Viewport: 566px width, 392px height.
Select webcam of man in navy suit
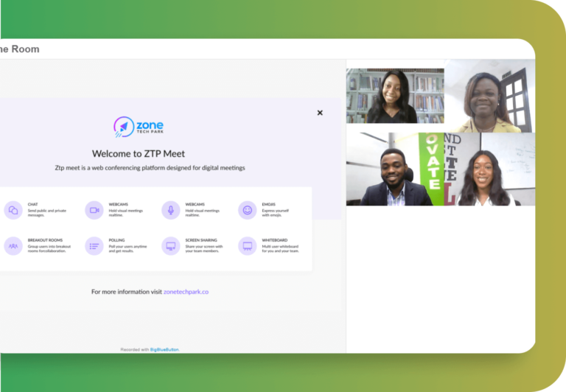point(395,169)
